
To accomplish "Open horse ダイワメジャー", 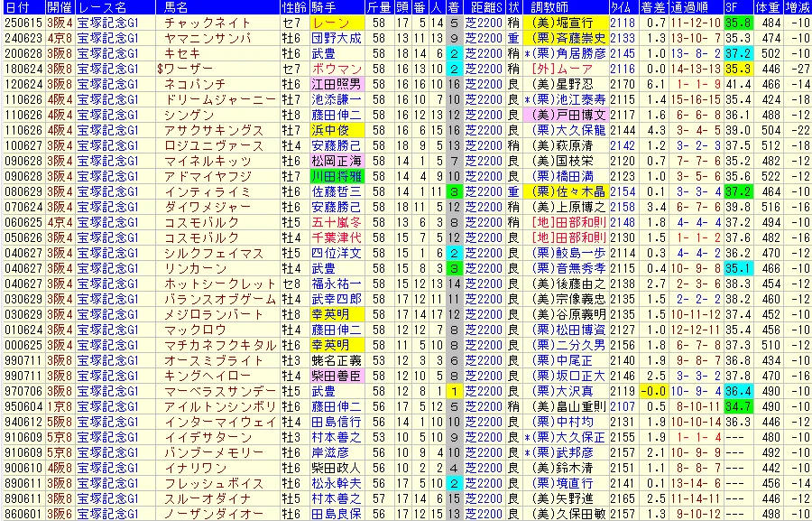I will click(x=208, y=207).
